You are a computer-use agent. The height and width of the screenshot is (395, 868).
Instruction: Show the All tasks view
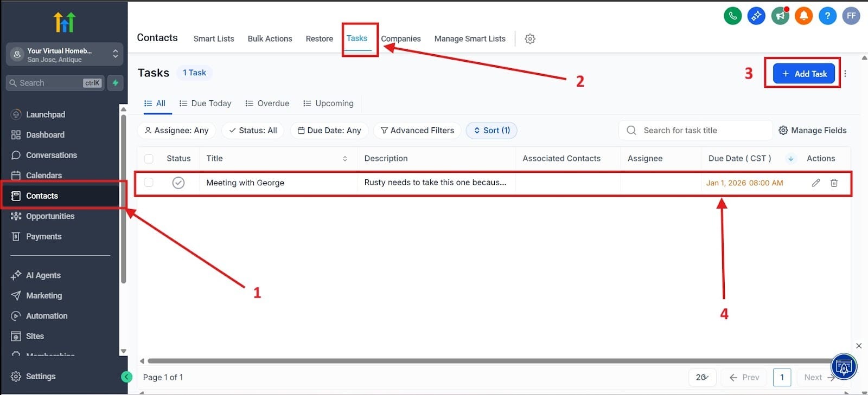155,103
